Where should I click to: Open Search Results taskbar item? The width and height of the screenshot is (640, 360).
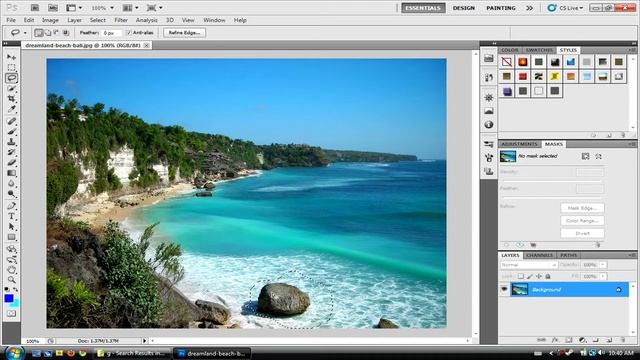coord(131,353)
